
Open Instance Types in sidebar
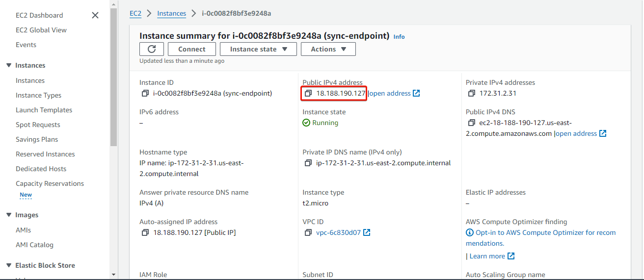[38, 95]
